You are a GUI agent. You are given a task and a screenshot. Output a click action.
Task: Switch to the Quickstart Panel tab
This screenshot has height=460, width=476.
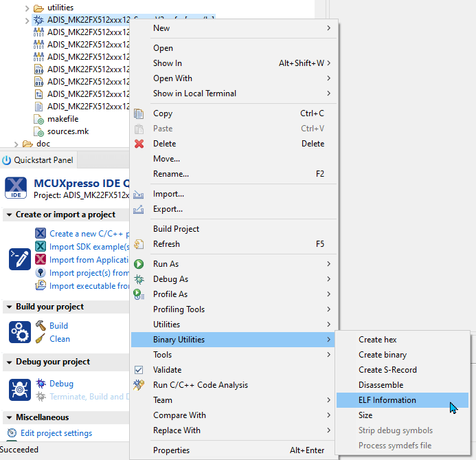click(x=38, y=160)
